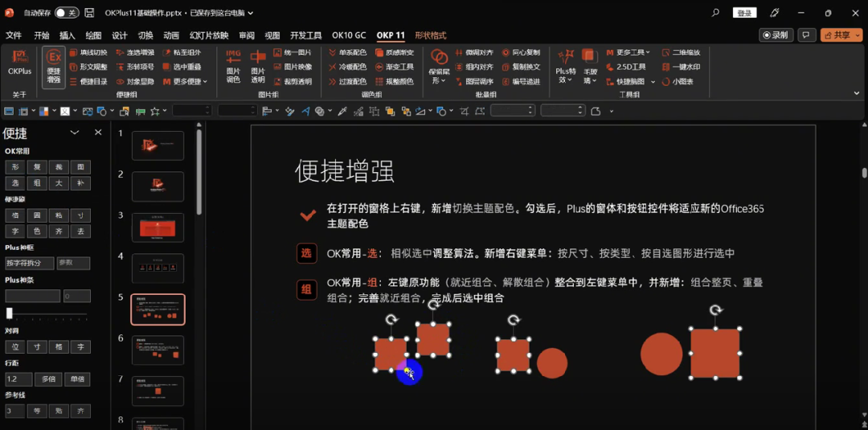Image resolution: width=868 pixels, height=430 pixels.
Task: Click the 小图表 tool
Action: coord(678,81)
